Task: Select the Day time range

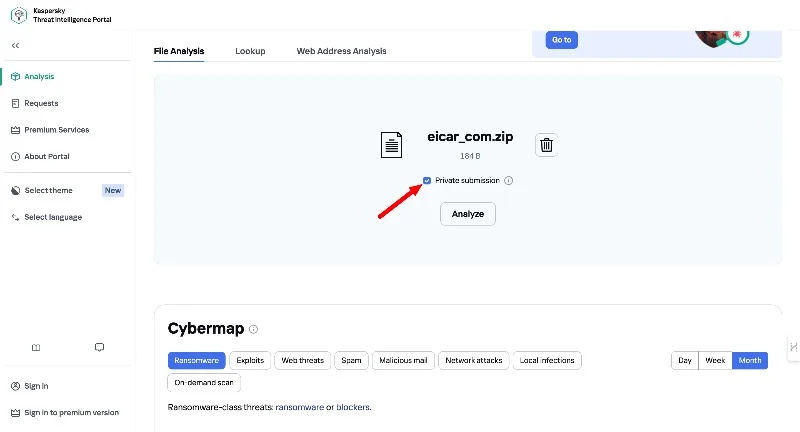Action: pos(685,360)
